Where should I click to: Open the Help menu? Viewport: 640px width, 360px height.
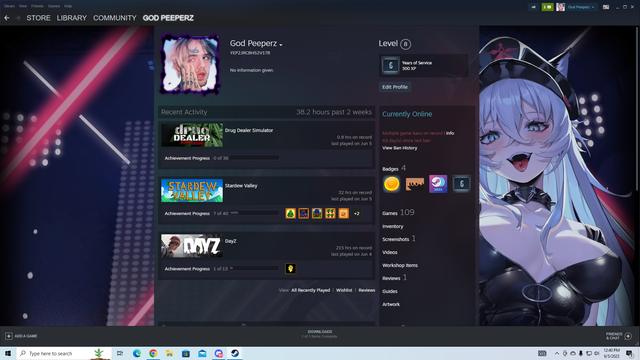(68, 6)
